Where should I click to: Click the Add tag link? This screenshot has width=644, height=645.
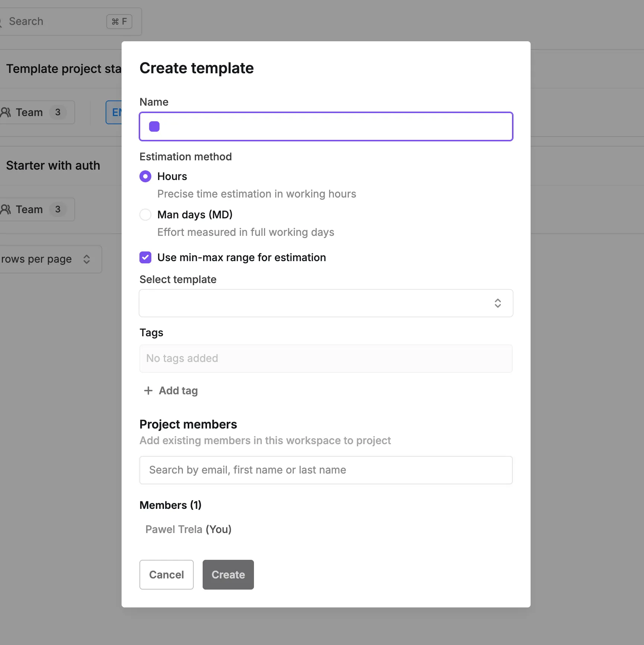tap(178, 391)
